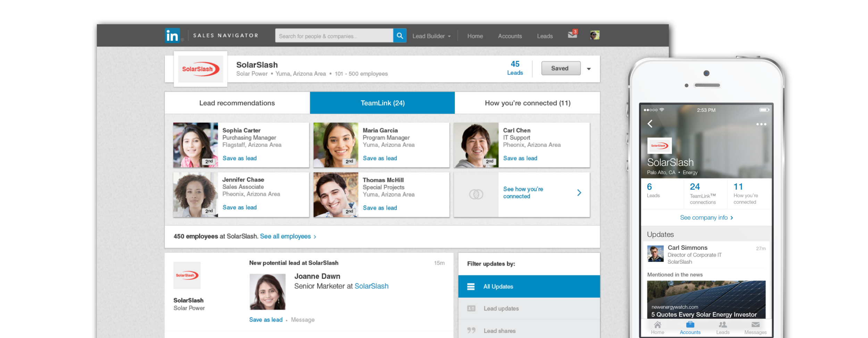Click the Lead shares quote icon
Image resolution: width=868 pixels, height=338 pixels.
[x=471, y=330]
